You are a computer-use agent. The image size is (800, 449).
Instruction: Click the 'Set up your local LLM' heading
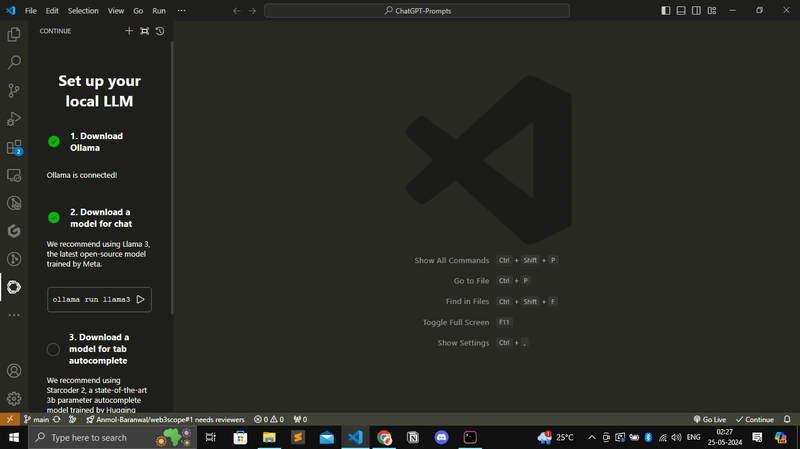click(x=99, y=91)
